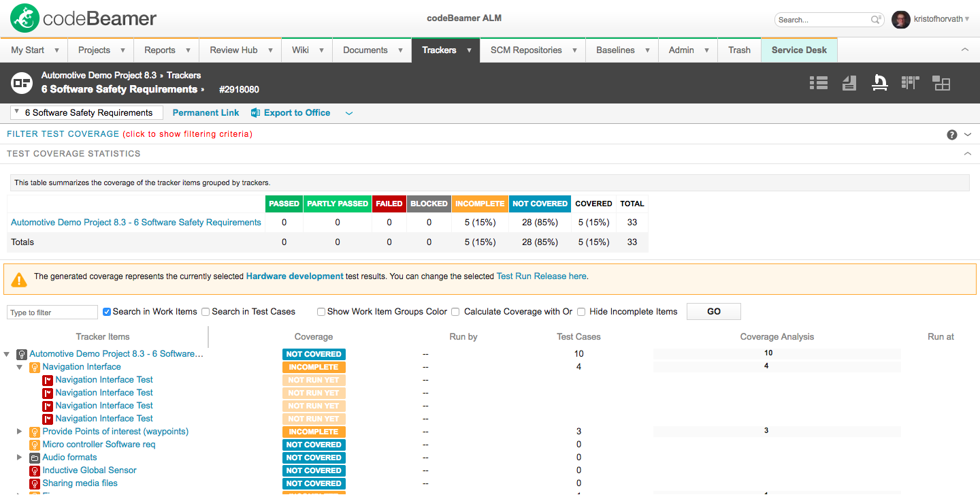Viewport: 980px width, 497px height.
Task: Open the tracker link in the statistics table
Action: pos(136,223)
